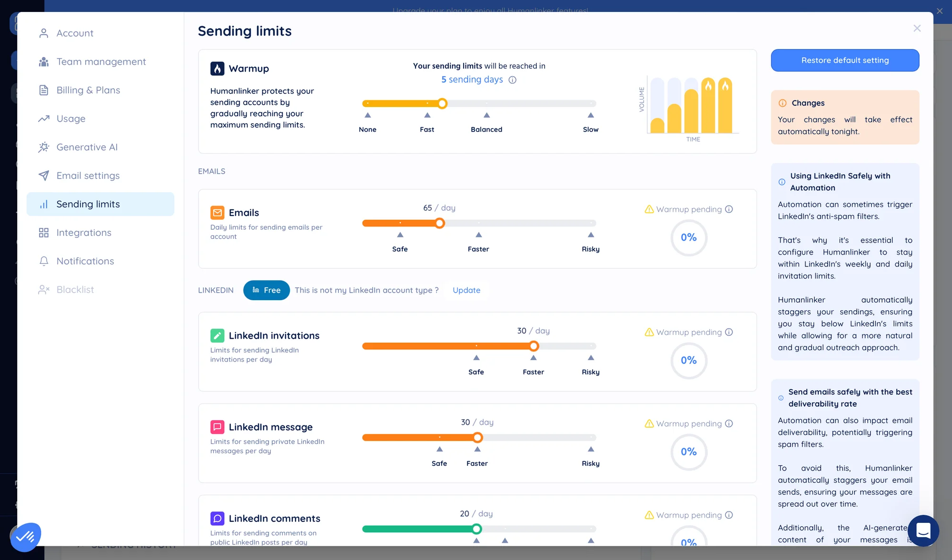The image size is (952, 560).
Task: Click info icon next to invitations Warmup pending
Action: coord(729,332)
